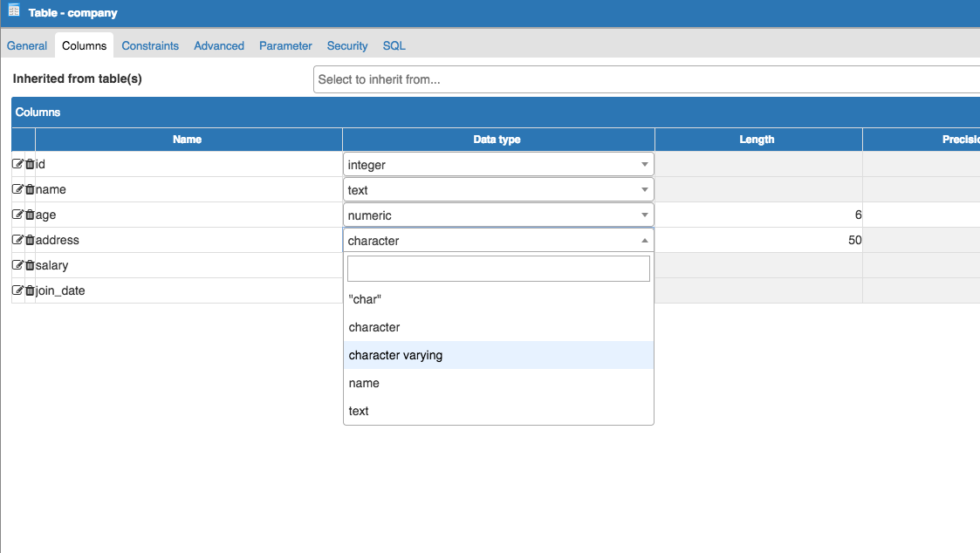Open the SQL tab
Screen dimensions: 980x553
(x=394, y=45)
